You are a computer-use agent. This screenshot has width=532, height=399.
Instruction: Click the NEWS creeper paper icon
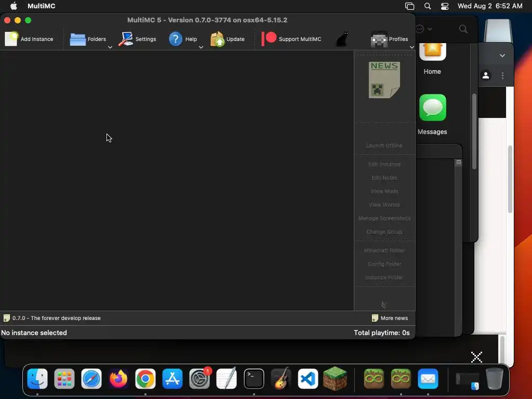pyautogui.click(x=384, y=80)
